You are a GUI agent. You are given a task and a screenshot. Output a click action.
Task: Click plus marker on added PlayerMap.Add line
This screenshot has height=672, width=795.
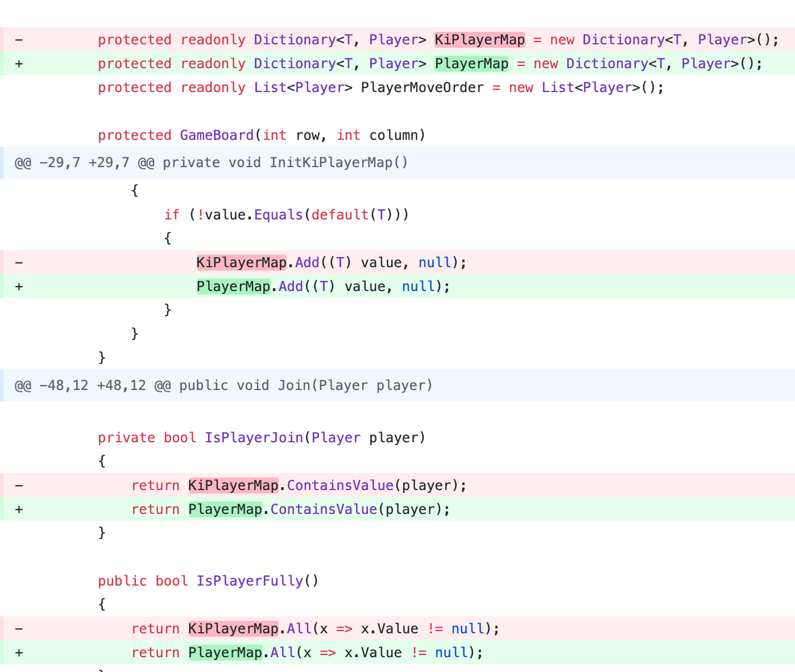tap(19, 287)
